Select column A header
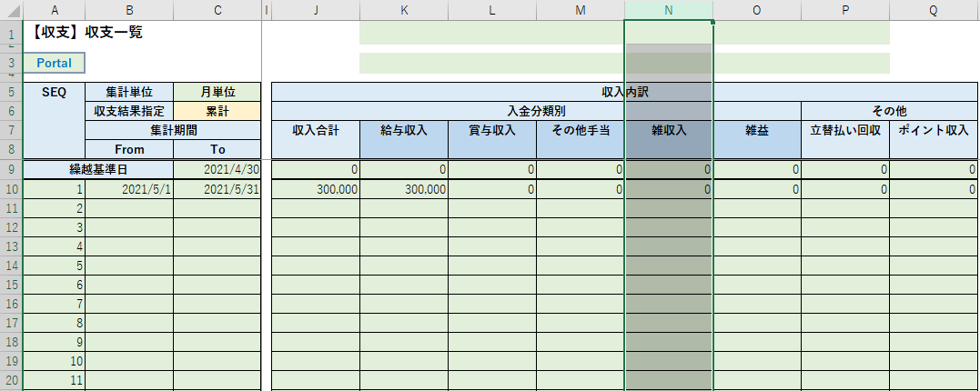Image resolution: width=980 pixels, height=391 pixels. point(54,9)
